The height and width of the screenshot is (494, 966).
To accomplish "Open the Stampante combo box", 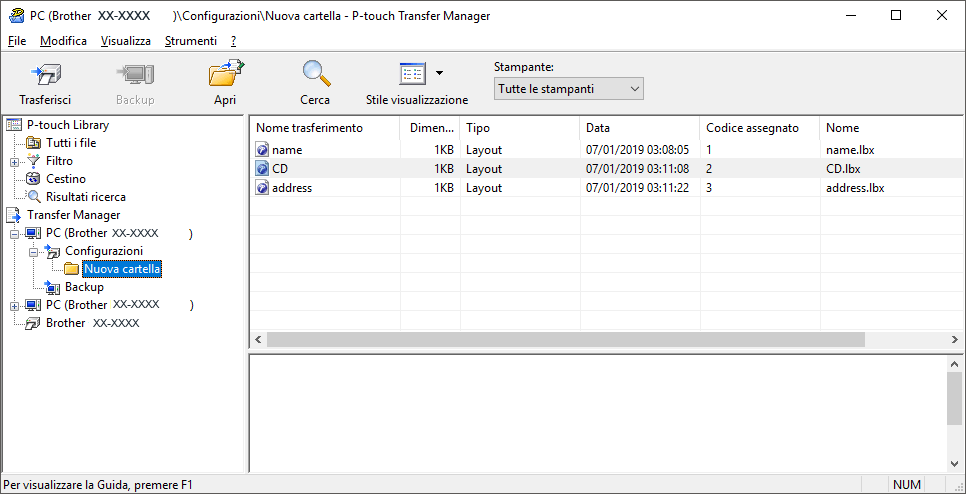I will coord(569,89).
